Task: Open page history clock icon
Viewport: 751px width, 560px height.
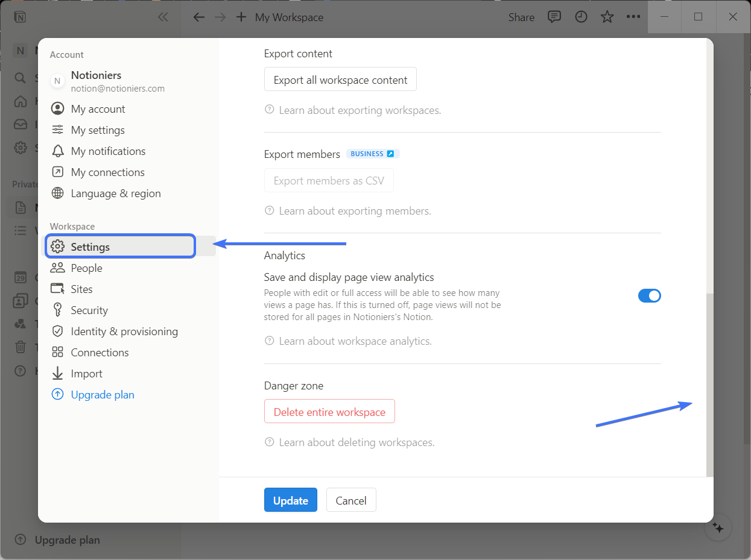Action: point(580,17)
